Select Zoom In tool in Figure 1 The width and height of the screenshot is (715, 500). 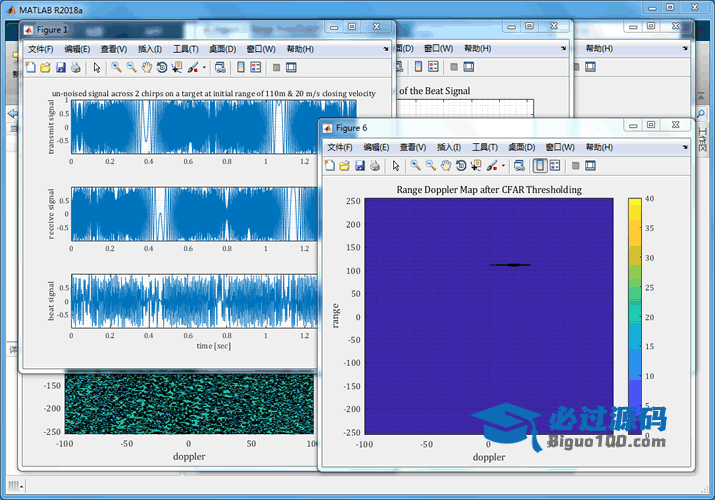tap(116, 67)
